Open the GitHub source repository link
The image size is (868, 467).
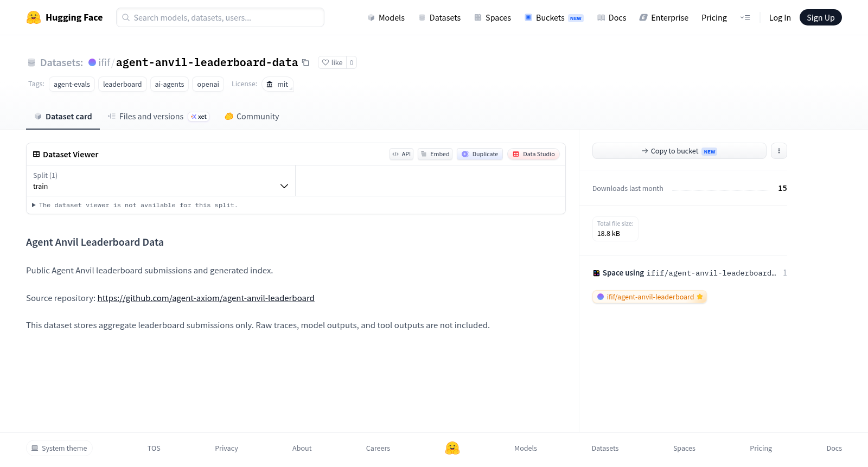(x=206, y=298)
